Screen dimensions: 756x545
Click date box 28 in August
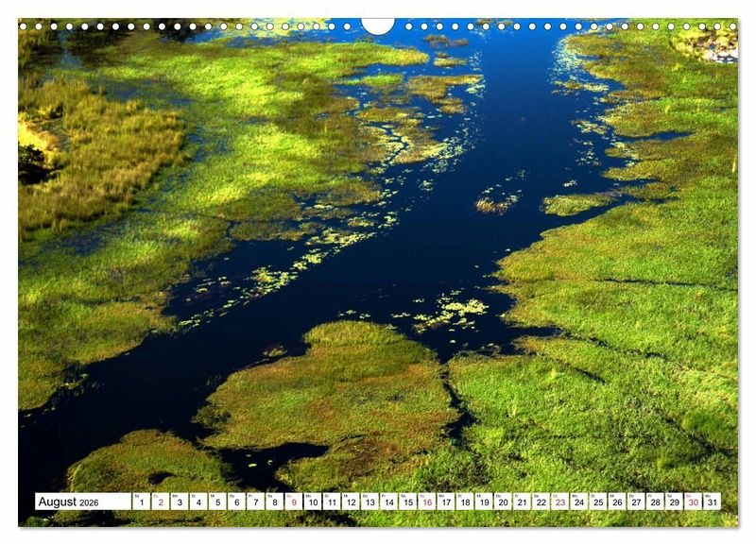(x=655, y=502)
